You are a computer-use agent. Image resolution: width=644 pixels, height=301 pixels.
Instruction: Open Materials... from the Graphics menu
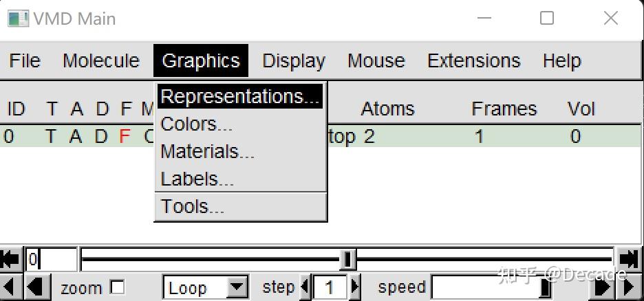[x=207, y=151]
